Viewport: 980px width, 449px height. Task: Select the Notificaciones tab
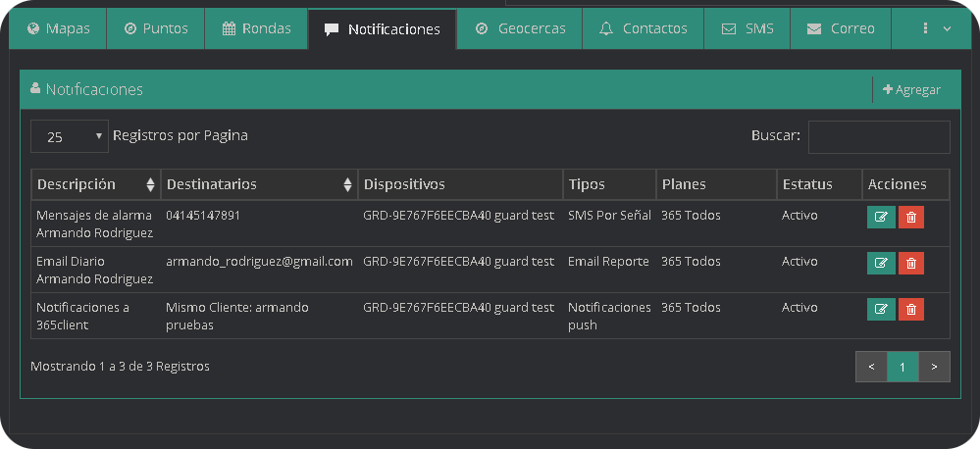pos(383,29)
